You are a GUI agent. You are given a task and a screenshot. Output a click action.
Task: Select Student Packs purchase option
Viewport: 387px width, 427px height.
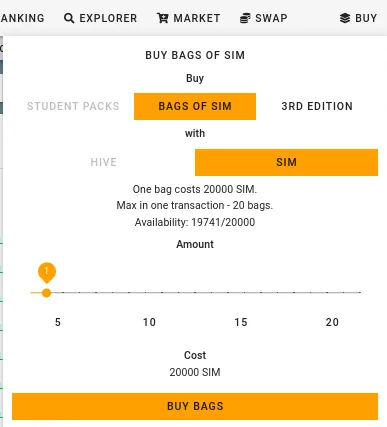(x=73, y=106)
